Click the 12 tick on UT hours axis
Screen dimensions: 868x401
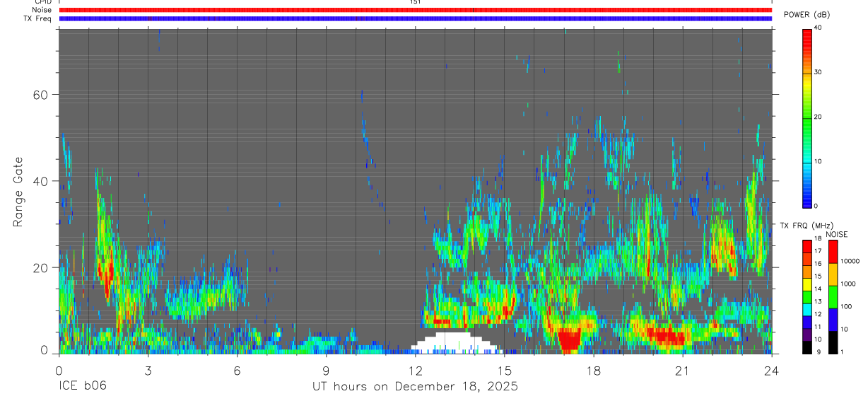(415, 370)
